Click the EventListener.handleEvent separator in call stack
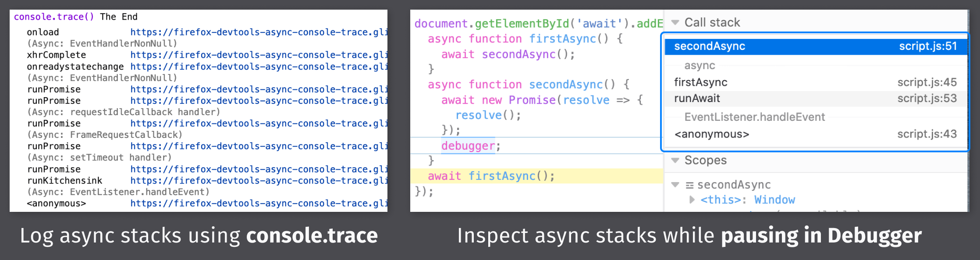This screenshot has width=980, height=260. click(x=754, y=117)
